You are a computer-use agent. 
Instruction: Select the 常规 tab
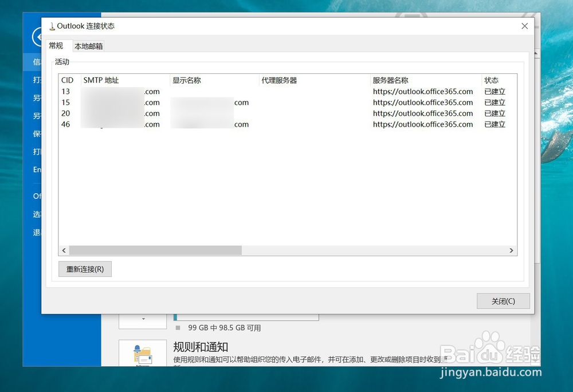pos(56,46)
